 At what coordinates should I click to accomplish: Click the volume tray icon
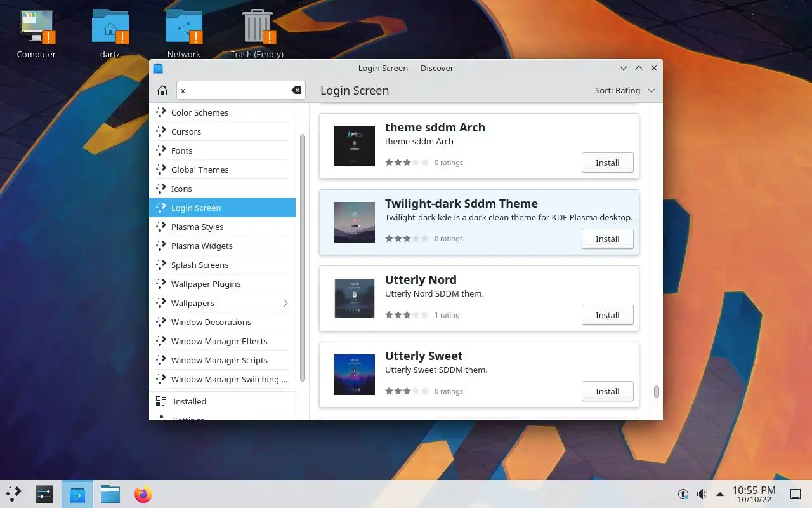(702, 494)
